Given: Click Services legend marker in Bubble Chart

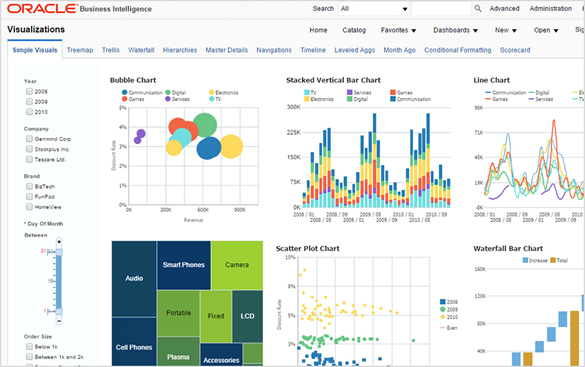Looking at the screenshot, I should click(168, 99).
